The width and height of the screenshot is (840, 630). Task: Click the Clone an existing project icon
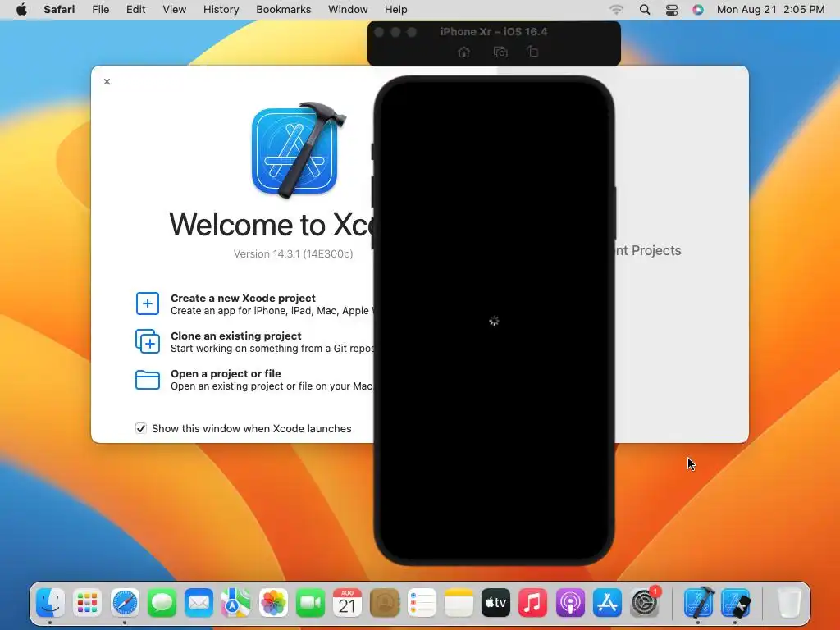pos(148,341)
